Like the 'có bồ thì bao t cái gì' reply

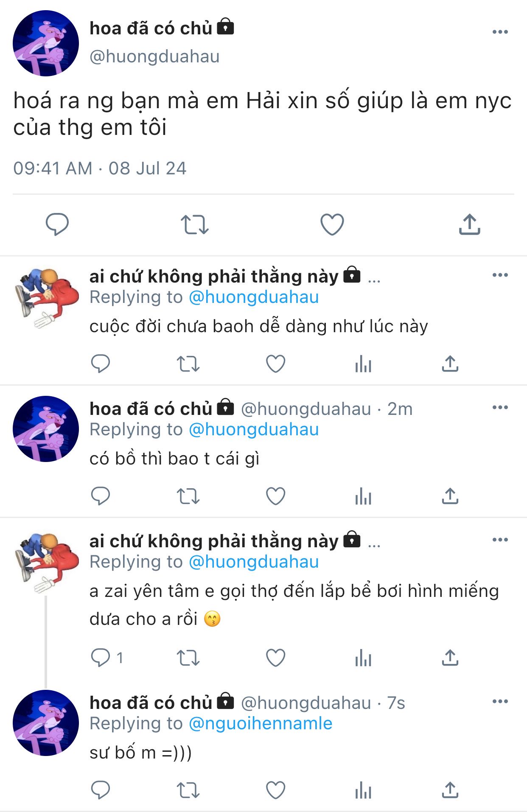coord(275,496)
